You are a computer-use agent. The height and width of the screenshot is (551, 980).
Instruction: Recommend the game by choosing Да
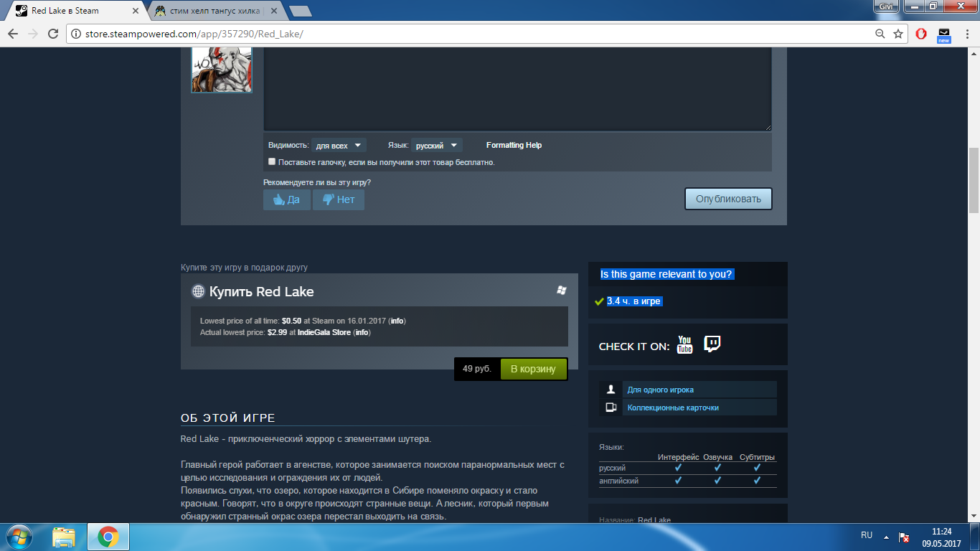coord(287,199)
